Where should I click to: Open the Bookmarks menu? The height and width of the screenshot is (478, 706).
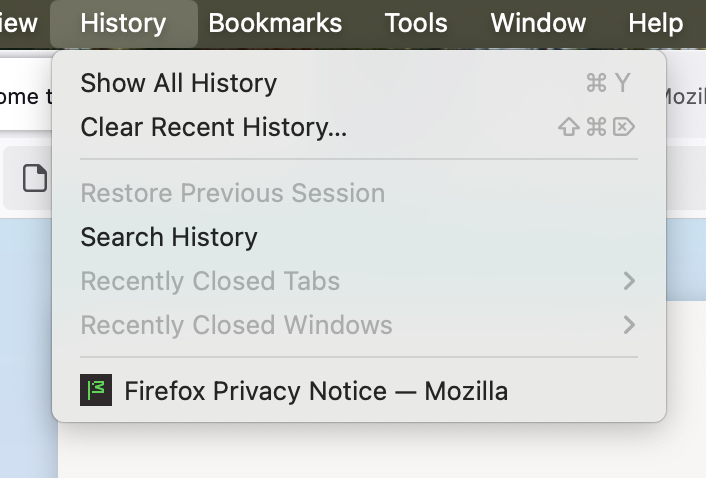tap(275, 23)
